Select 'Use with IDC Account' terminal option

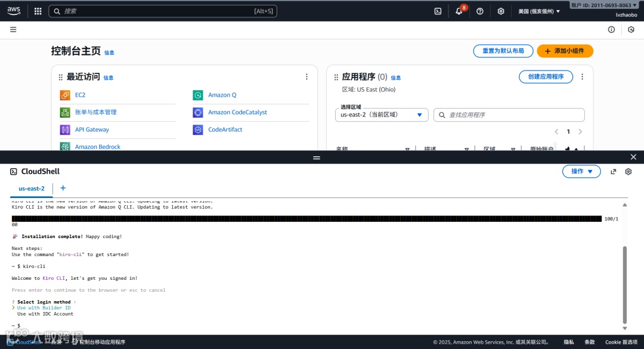pos(45,314)
